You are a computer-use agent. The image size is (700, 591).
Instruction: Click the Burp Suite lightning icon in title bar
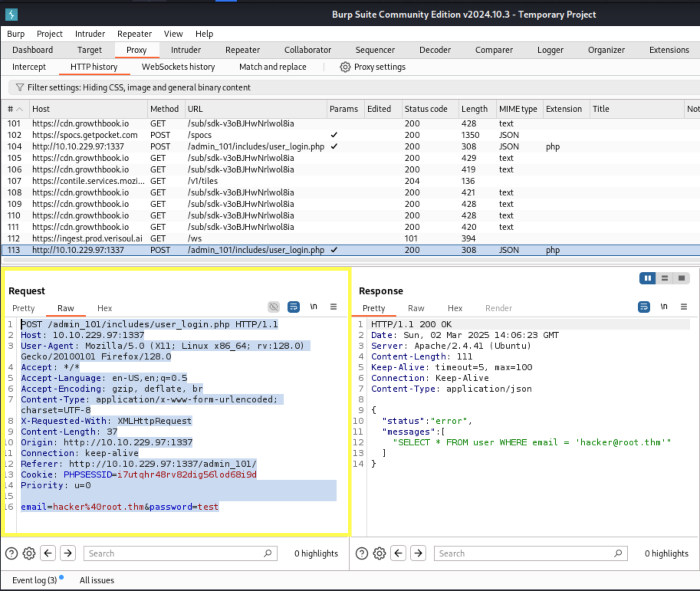pos(11,15)
